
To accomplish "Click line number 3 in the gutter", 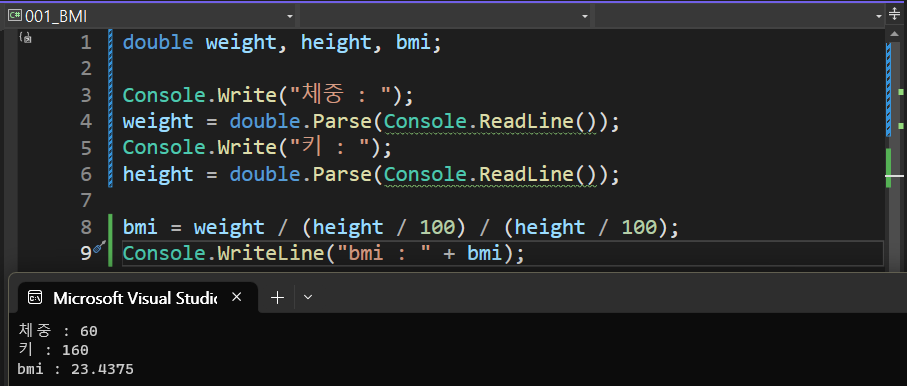I will pyautogui.click(x=86, y=95).
